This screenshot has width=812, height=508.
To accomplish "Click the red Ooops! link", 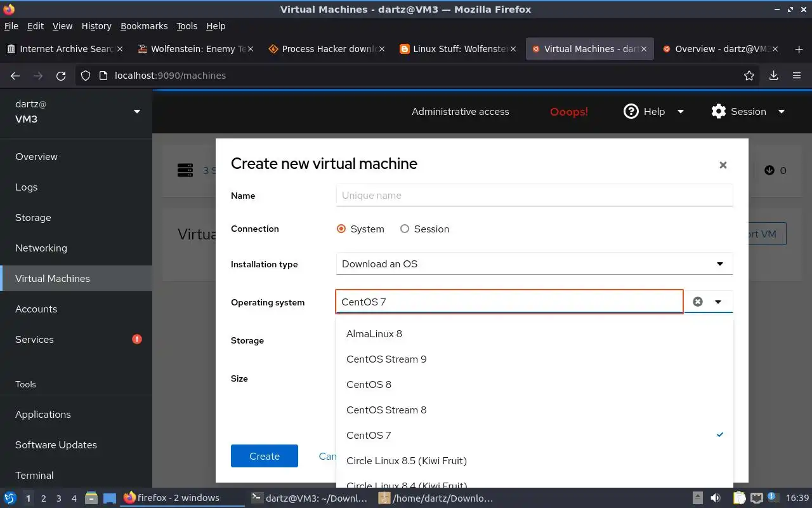I will click(569, 112).
